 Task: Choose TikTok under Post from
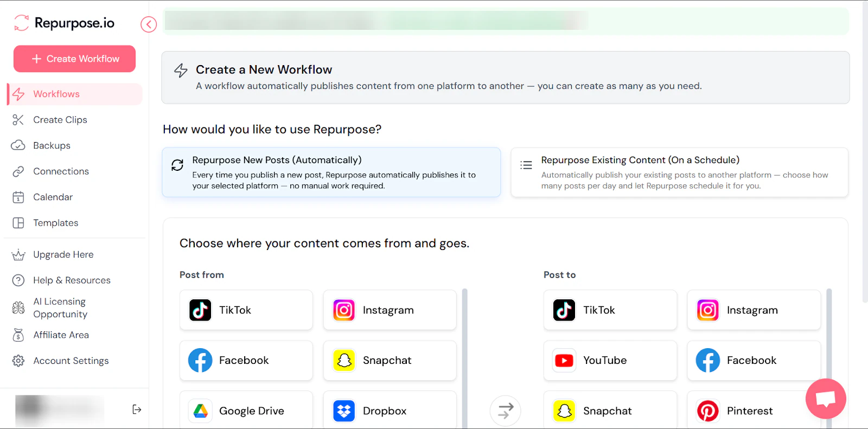point(246,310)
